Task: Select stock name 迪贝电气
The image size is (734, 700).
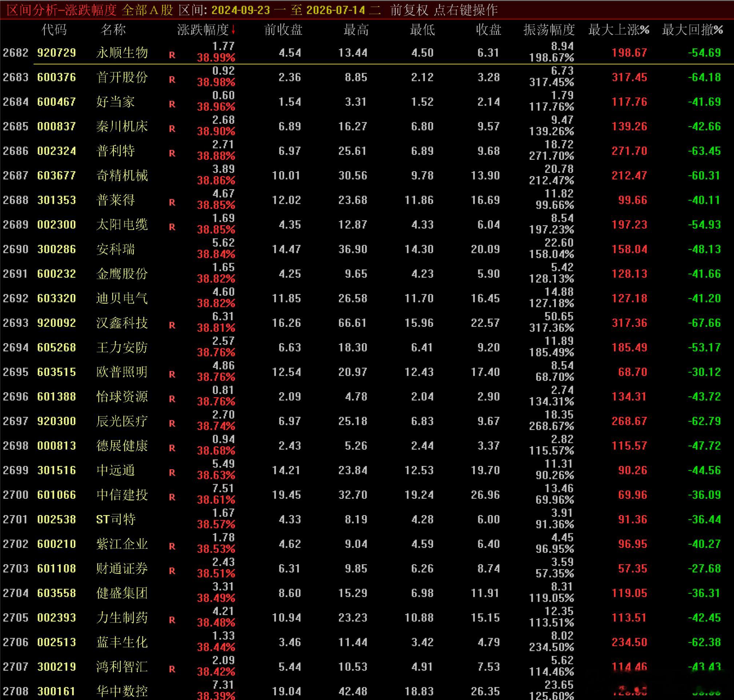Action: [x=122, y=298]
